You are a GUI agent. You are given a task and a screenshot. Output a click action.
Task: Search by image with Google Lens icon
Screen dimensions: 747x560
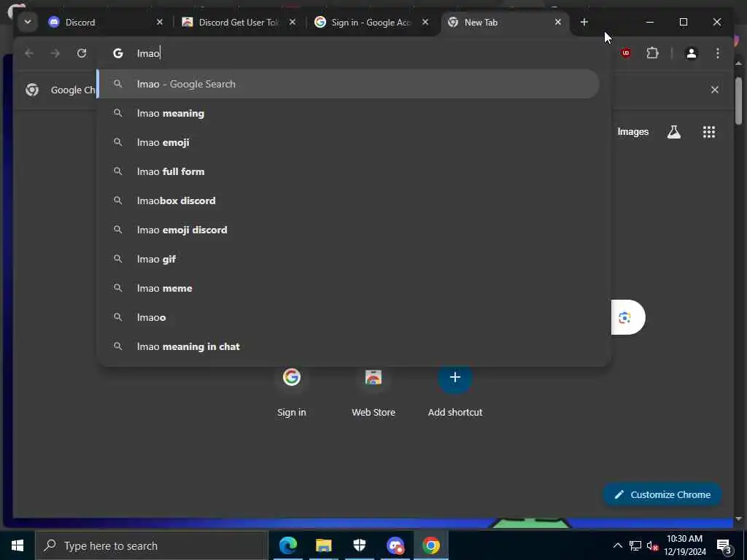click(624, 318)
